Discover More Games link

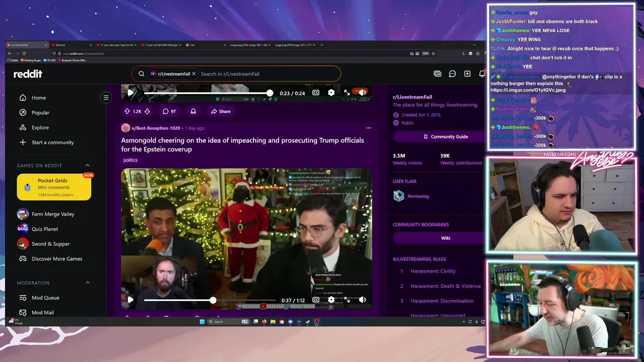57,259
